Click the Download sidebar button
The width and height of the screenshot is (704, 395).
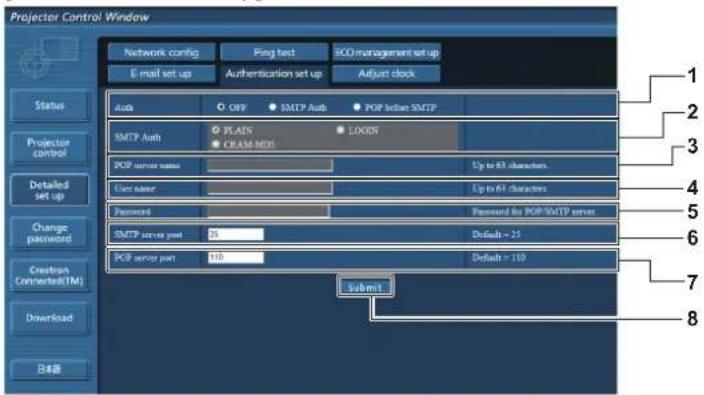coord(49,318)
